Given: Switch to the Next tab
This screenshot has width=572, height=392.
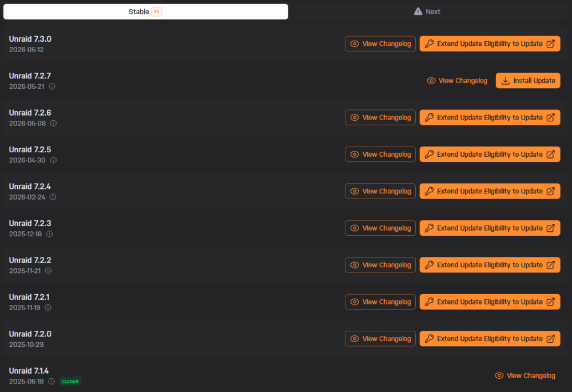Looking at the screenshot, I should click(427, 11).
